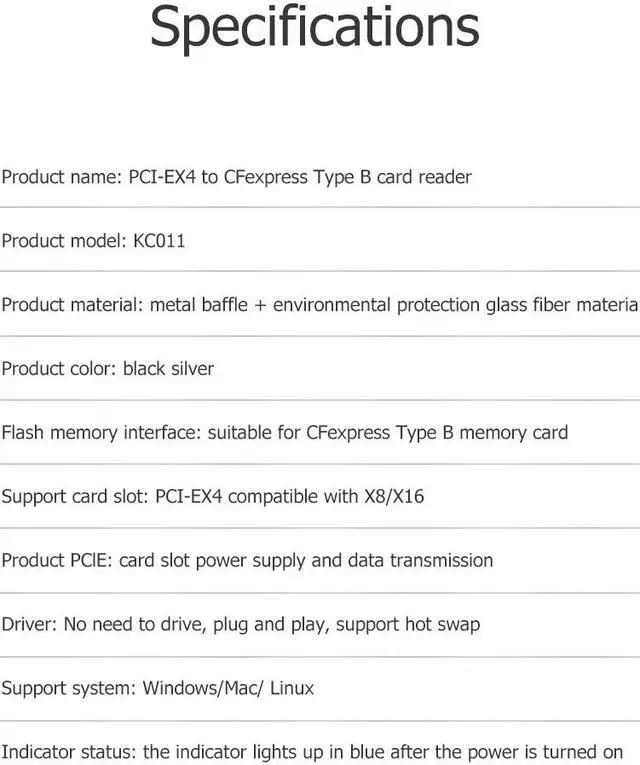Select the 'Driver' label
This screenshot has width=640, height=765.
[28, 624]
